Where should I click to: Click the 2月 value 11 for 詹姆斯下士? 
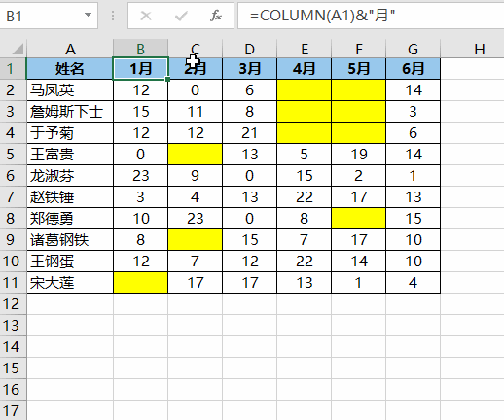(195, 112)
